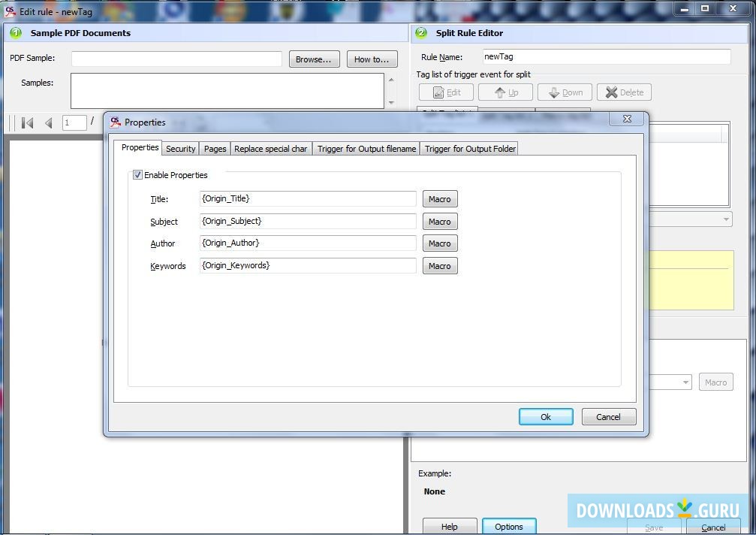Switch to the Security tab

point(180,148)
